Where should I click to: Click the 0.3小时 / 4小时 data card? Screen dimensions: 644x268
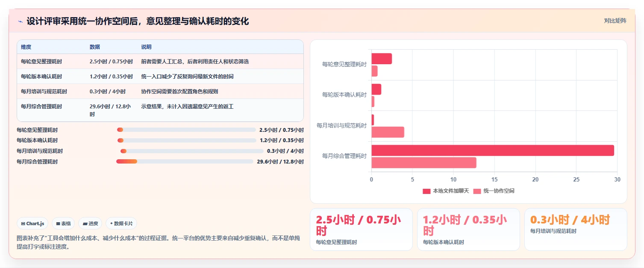click(576, 229)
